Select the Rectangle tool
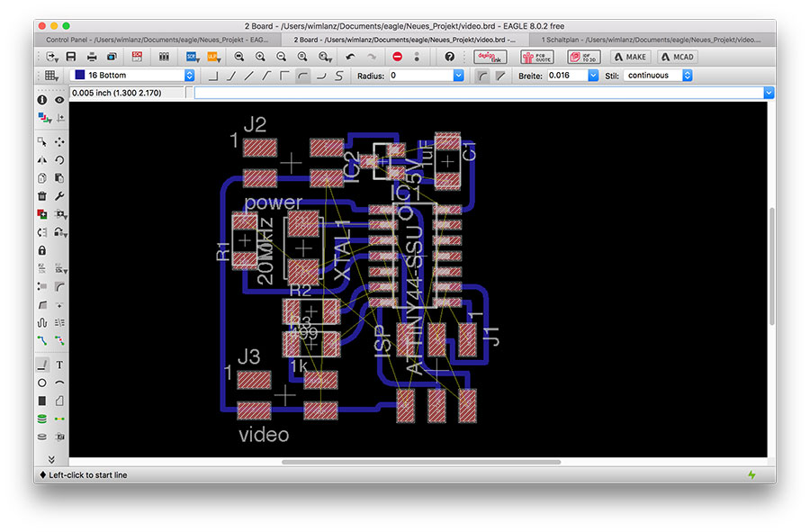810x532 pixels. coord(41,401)
